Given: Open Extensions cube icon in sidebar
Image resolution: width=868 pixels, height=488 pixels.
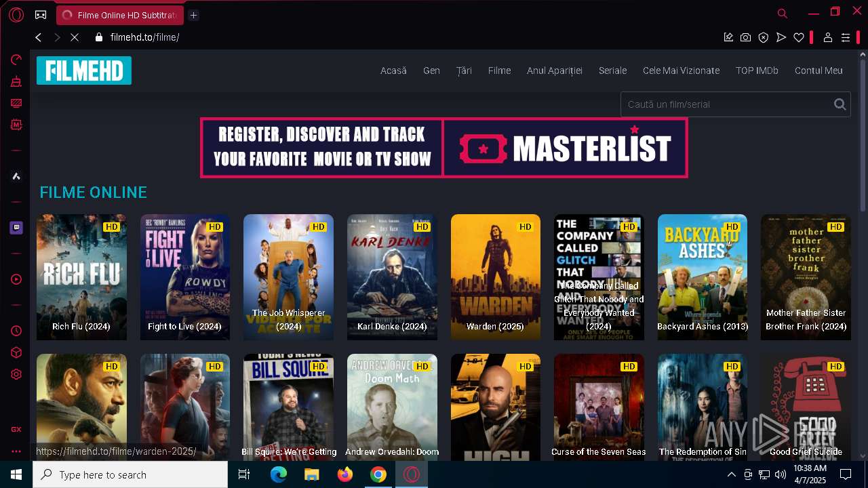Looking at the screenshot, I should [x=16, y=352].
